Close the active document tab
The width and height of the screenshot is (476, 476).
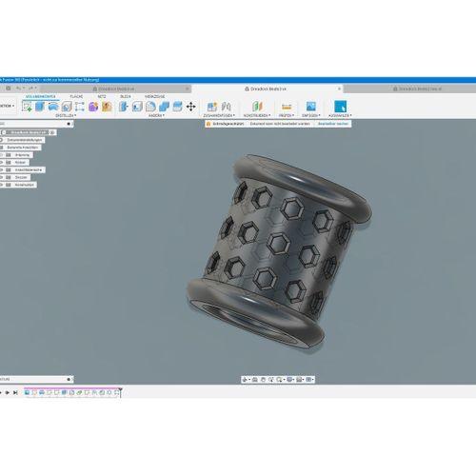(339, 89)
